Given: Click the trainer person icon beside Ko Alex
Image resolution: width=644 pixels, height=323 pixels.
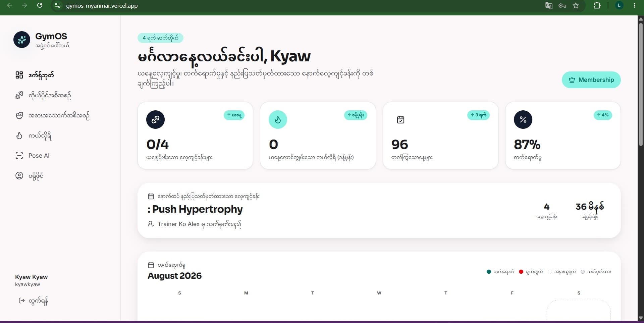Looking at the screenshot, I should [151, 224].
